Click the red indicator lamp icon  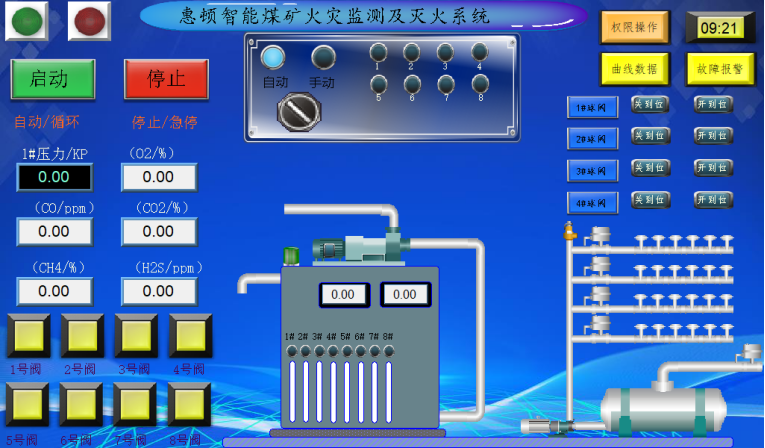[89, 21]
